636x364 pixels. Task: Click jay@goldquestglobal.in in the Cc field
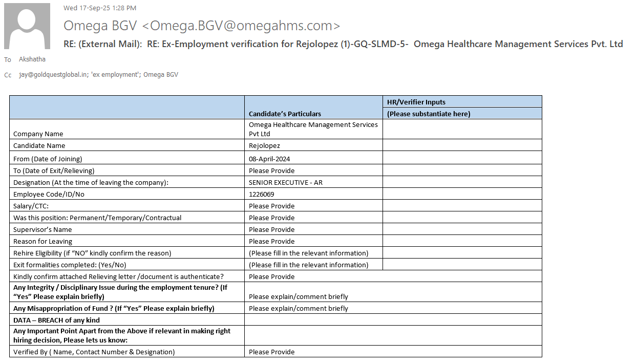click(x=53, y=75)
